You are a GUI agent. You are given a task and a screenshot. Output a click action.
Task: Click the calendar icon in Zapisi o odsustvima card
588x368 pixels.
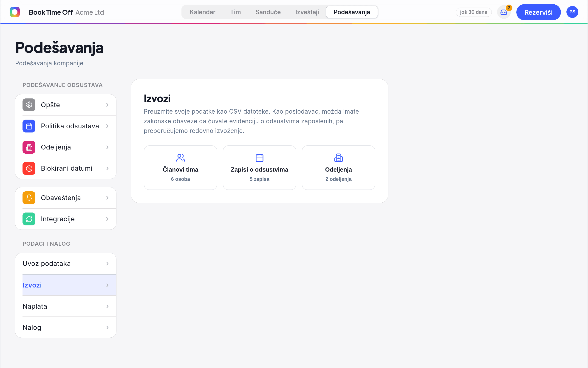260,158
